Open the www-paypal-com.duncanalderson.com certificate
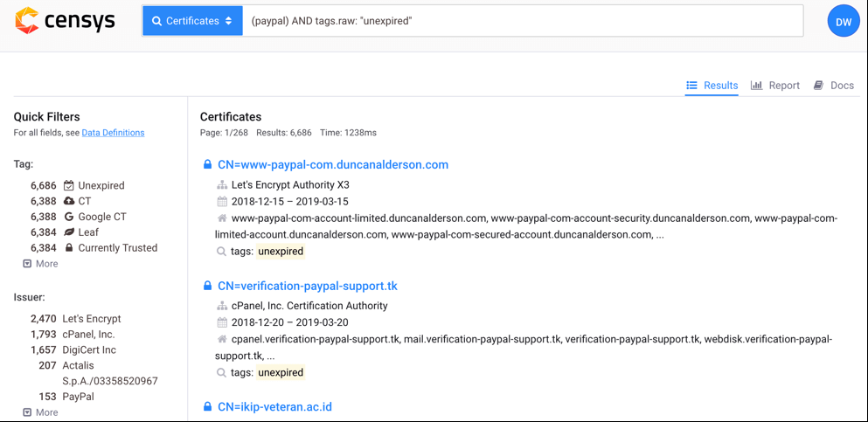The height and width of the screenshot is (422, 868). pyautogui.click(x=332, y=164)
